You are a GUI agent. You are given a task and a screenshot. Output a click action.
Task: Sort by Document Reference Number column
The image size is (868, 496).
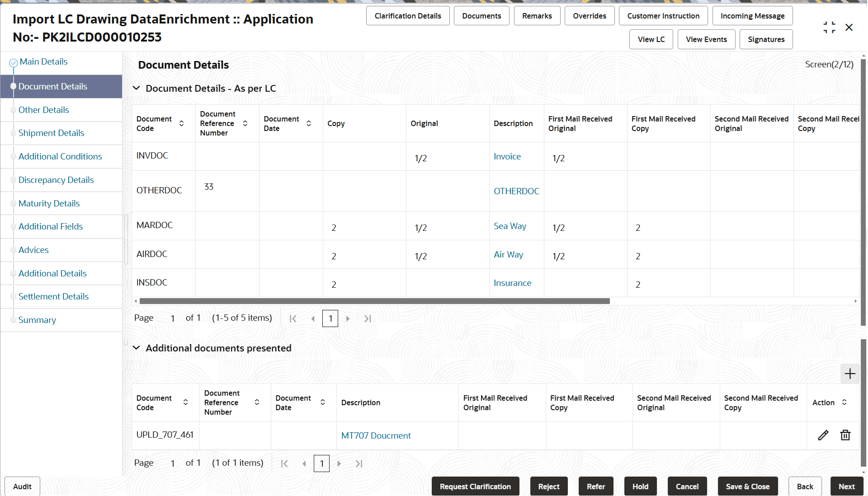coord(245,123)
